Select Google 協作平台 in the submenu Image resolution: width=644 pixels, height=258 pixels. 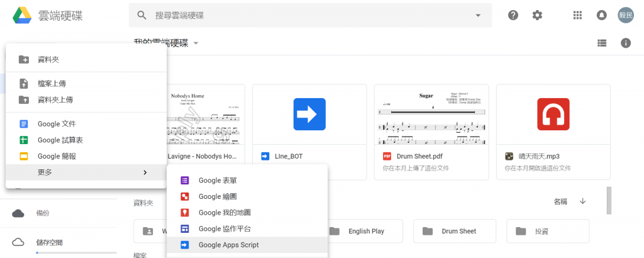(x=247, y=229)
